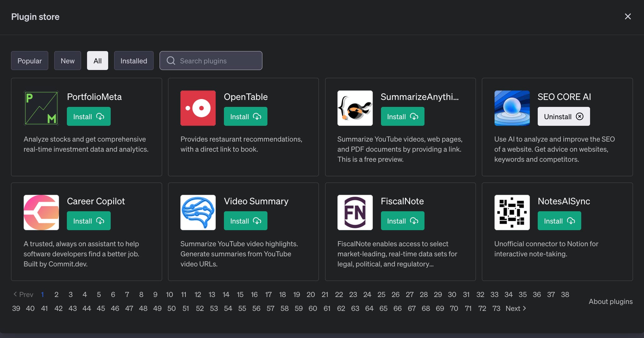Click the 'Plugin store' heading

coord(35,17)
